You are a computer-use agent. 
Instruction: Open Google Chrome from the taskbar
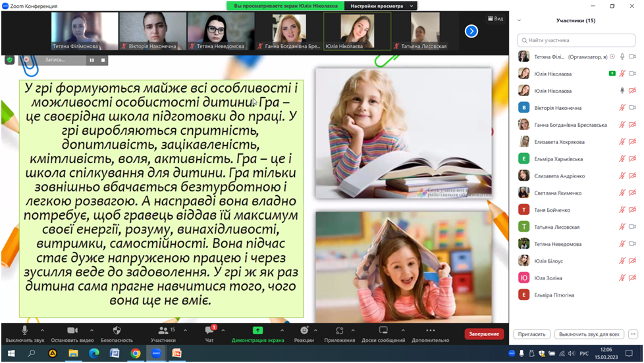click(135, 353)
